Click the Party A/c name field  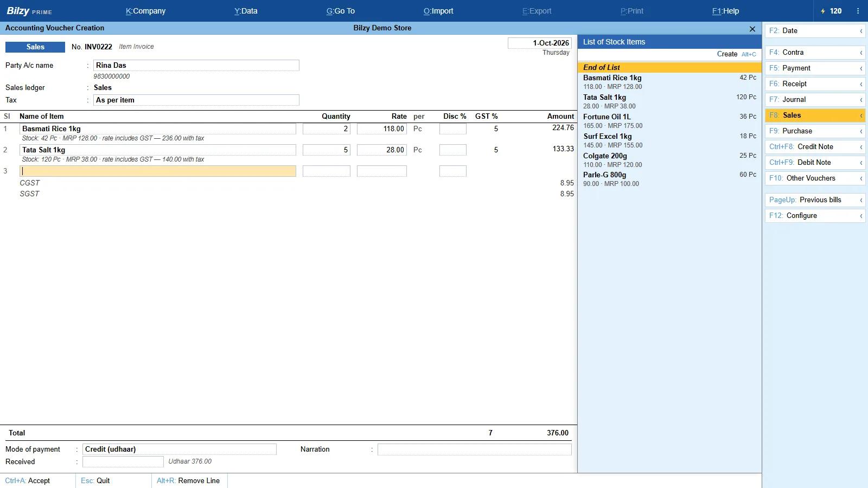point(196,65)
